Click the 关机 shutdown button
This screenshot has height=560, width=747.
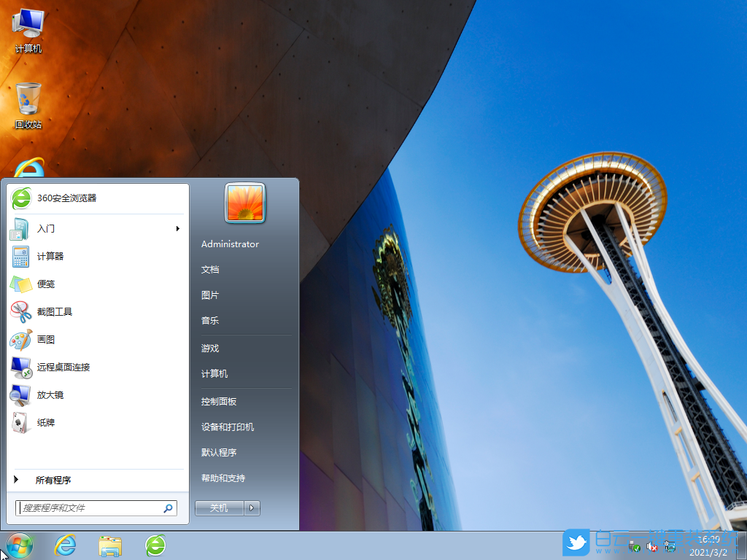pyautogui.click(x=218, y=507)
